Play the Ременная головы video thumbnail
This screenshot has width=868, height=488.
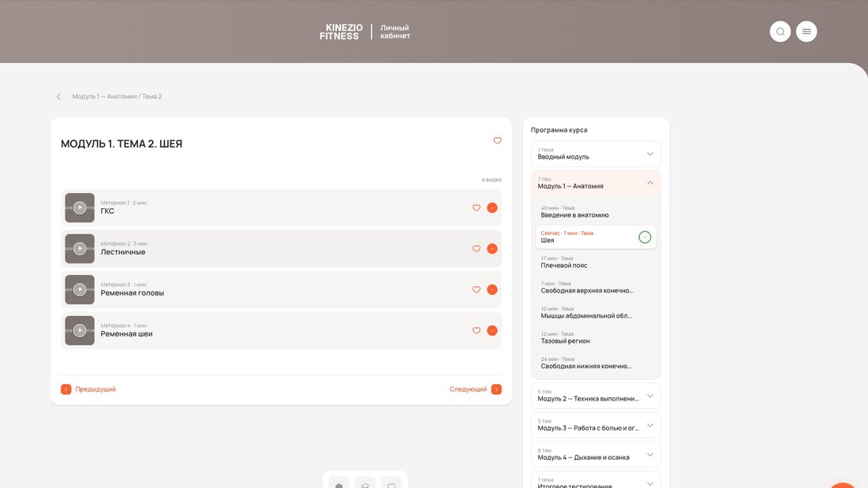pyautogui.click(x=80, y=290)
